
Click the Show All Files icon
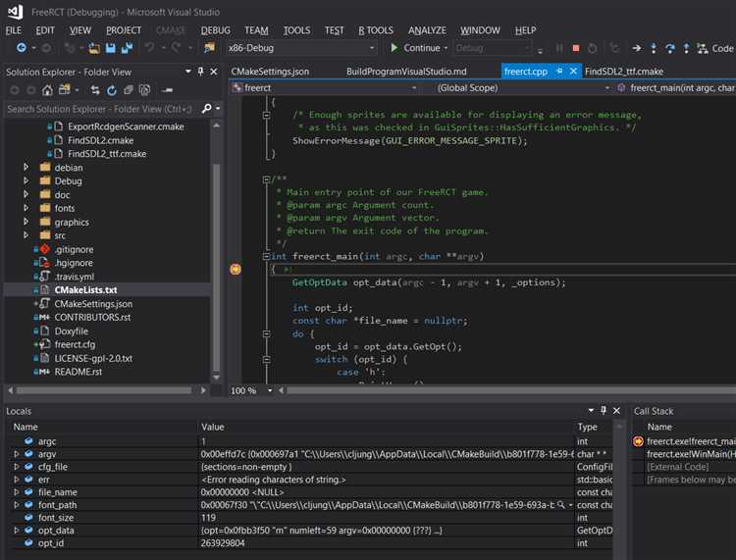[144, 90]
